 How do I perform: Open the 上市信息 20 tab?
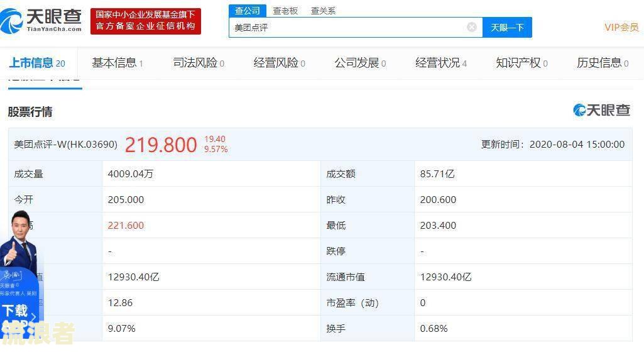pyautogui.click(x=37, y=63)
